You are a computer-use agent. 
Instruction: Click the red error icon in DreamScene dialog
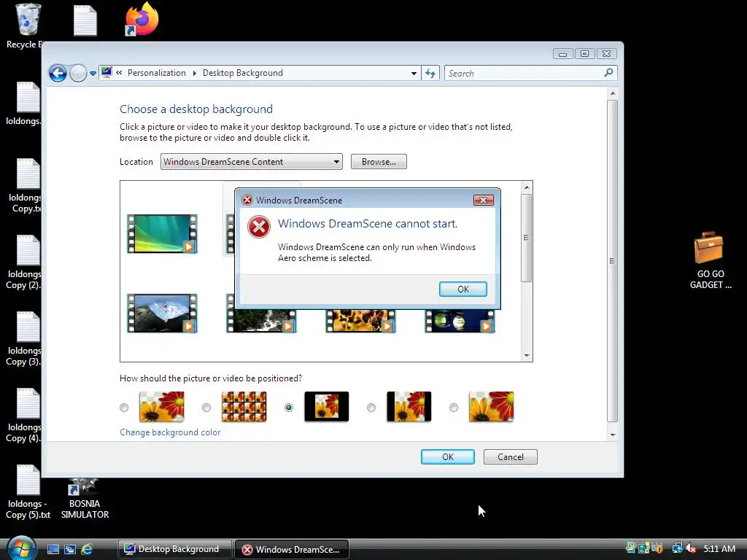(x=259, y=226)
